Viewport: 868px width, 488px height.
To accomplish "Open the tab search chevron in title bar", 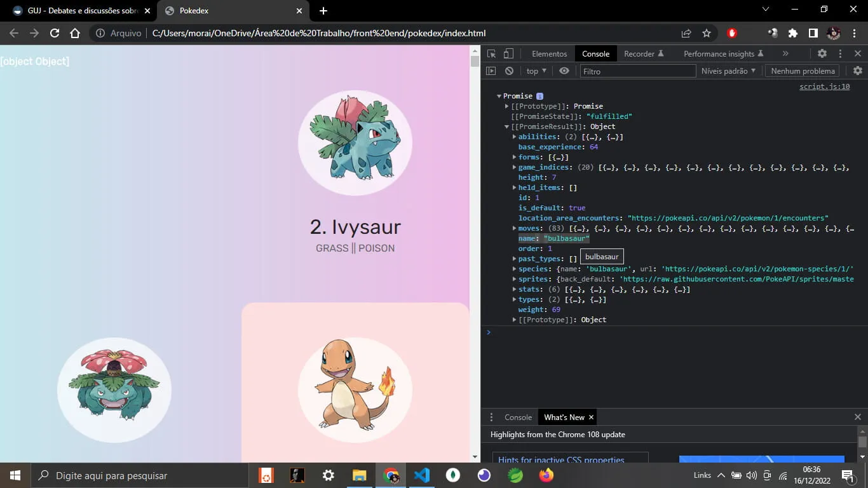I will 766,10.
